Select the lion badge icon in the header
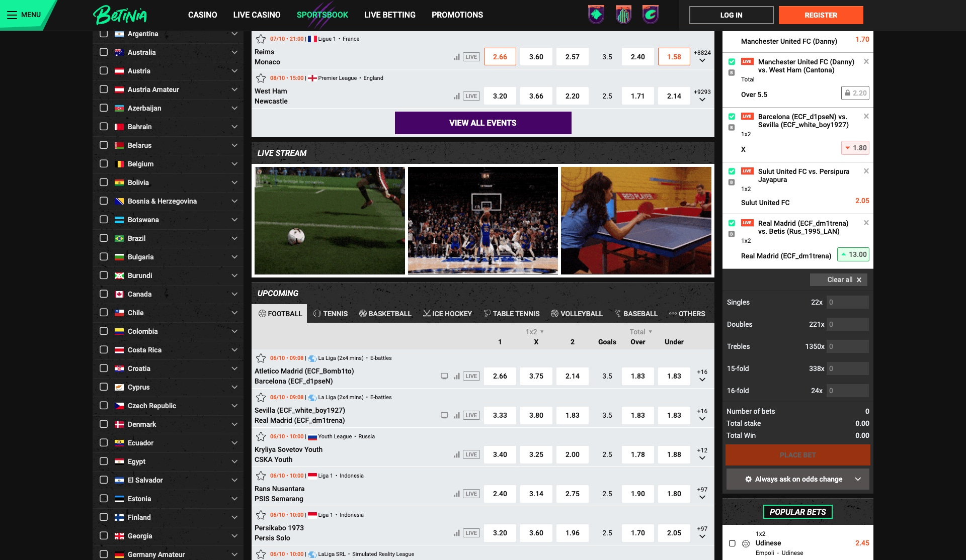966x560 pixels. click(596, 15)
